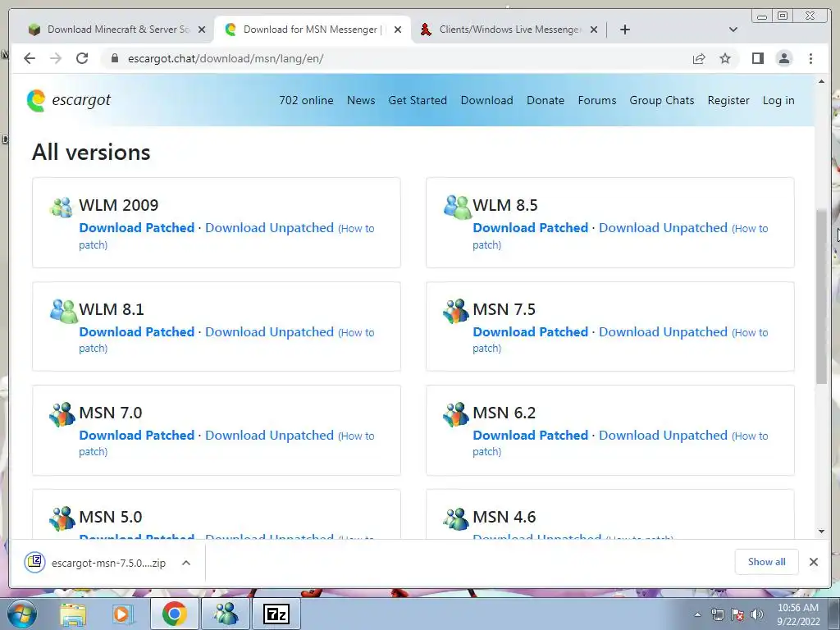Screen dimensions: 840x630
Task: Click the 702 online link
Action: 306,100
